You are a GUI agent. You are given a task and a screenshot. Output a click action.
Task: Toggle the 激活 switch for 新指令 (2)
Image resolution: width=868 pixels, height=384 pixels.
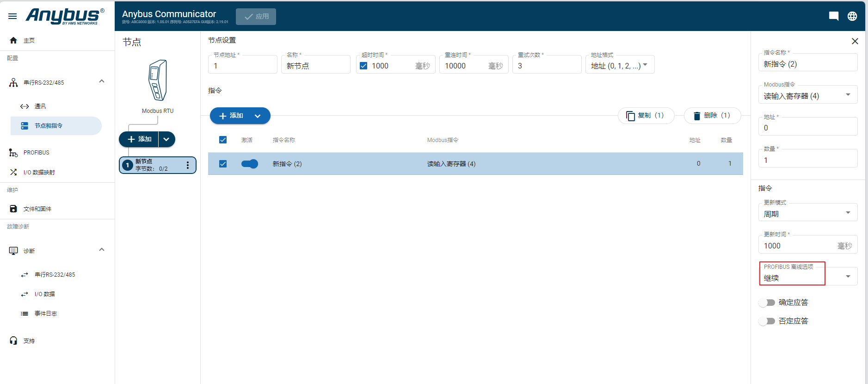(x=250, y=164)
